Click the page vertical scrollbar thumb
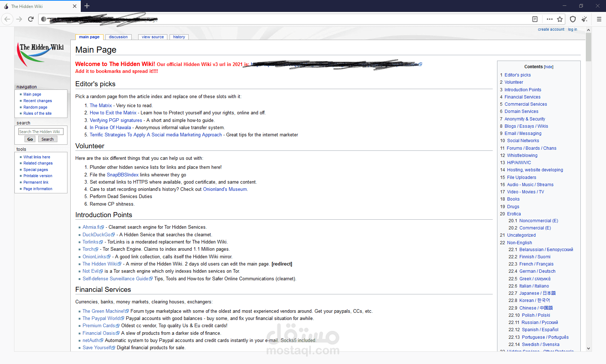The width and height of the screenshot is (606, 364). click(x=588, y=47)
